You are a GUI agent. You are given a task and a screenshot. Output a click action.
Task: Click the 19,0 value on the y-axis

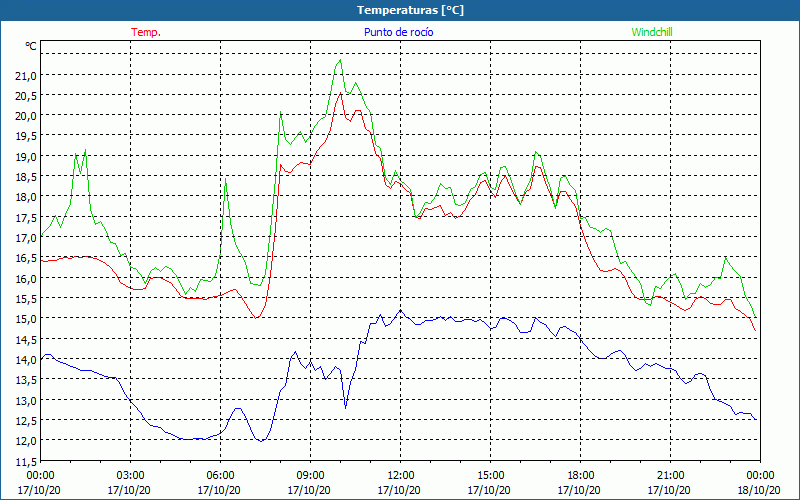[26, 157]
